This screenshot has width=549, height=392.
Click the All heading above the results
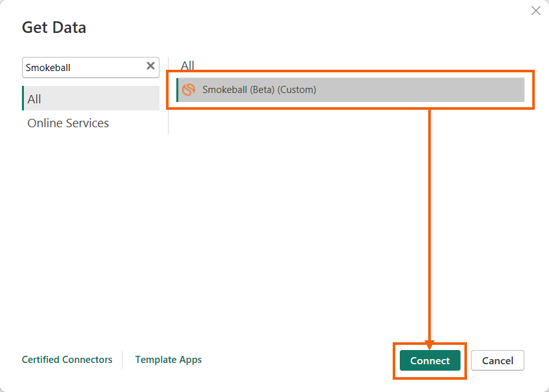(x=187, y=65)
